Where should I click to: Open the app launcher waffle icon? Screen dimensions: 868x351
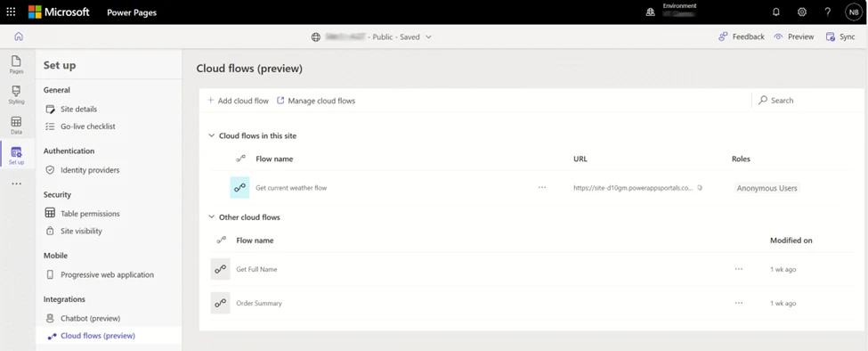click(11, 12)
